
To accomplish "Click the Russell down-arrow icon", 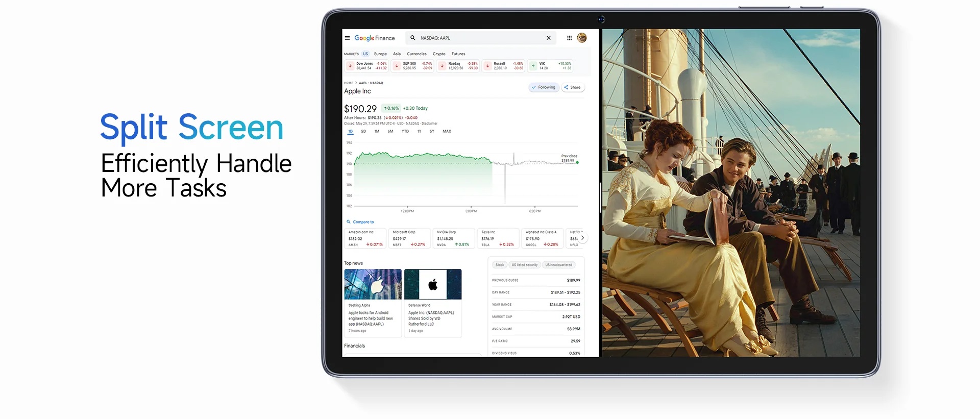I will click(x=487, y=66).
